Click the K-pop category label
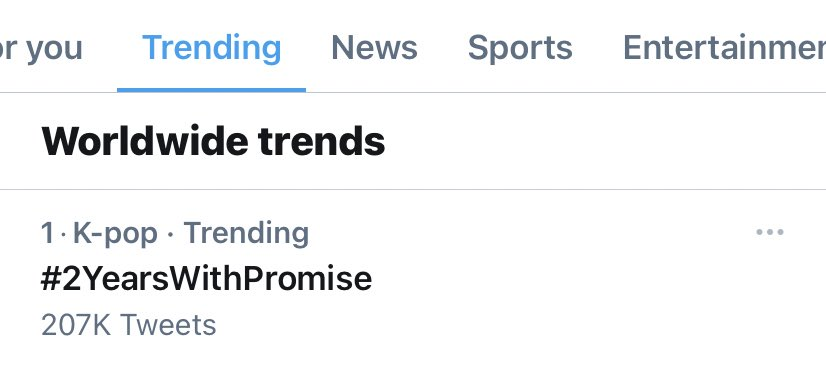 (115, 233)
